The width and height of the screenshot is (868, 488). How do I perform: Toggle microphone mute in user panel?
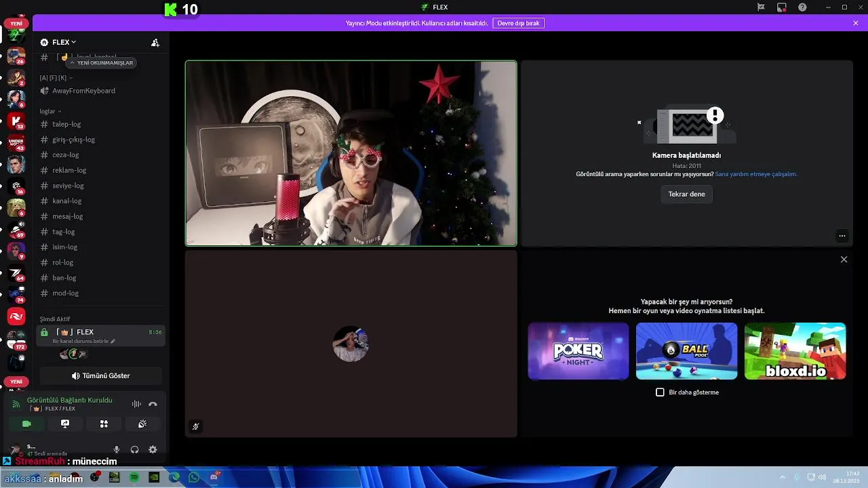117,449
